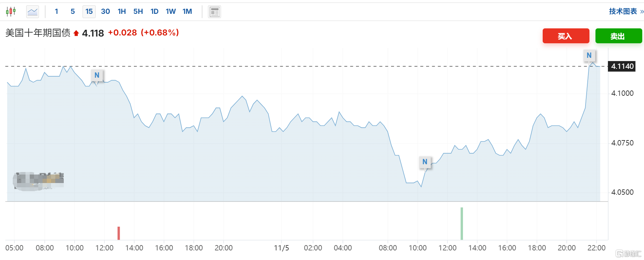Switch to candlestick chart view

[11, 12]
